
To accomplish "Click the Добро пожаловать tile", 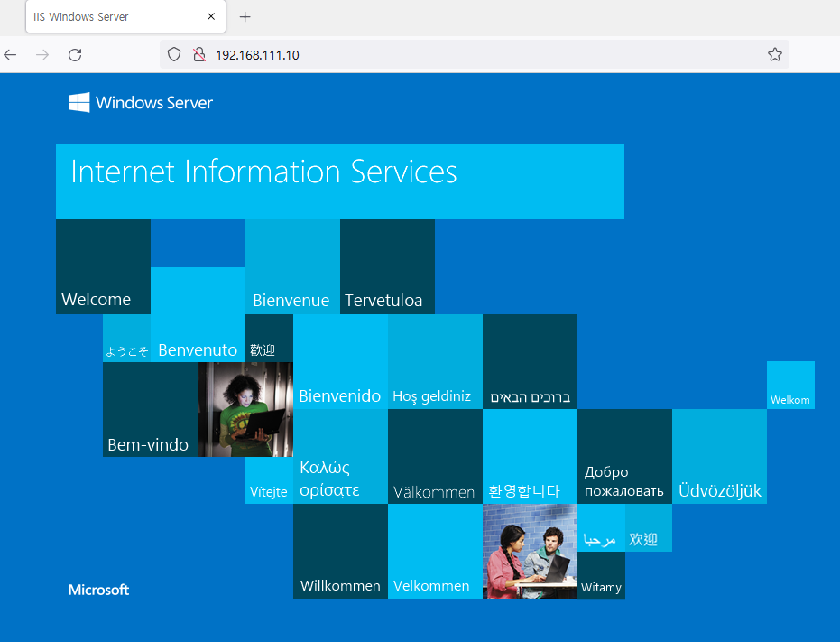I will [x=624, y=456].
